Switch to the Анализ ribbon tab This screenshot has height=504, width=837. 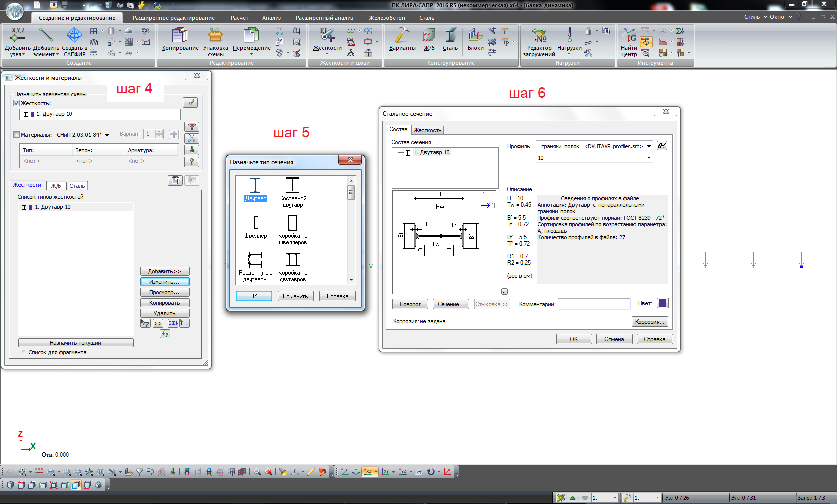(272, 18)
